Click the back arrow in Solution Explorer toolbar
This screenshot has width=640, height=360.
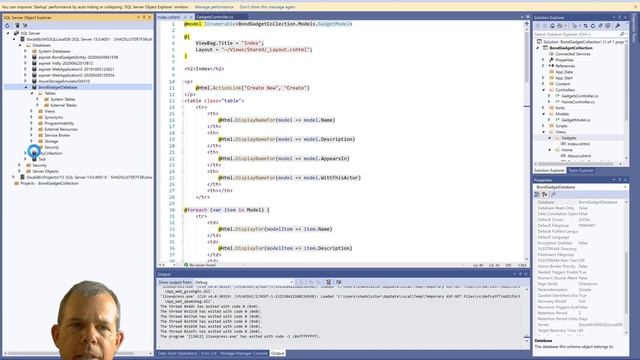[538, 26]
